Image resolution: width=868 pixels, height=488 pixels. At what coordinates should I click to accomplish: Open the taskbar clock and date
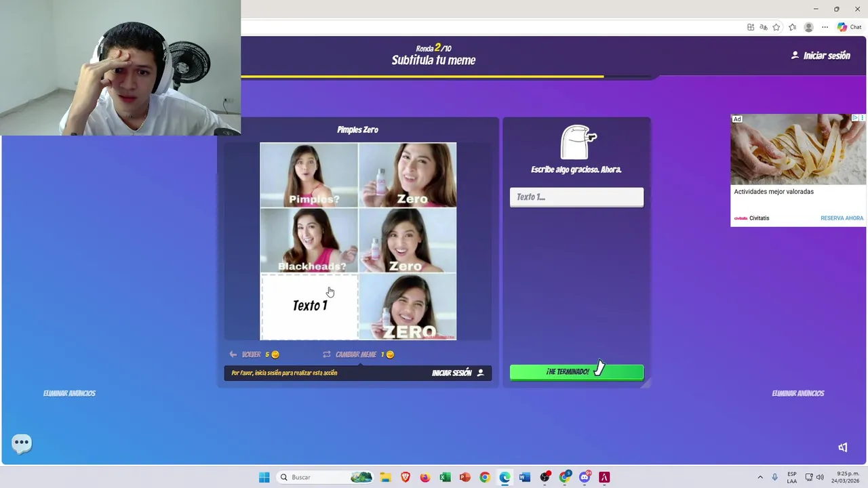(847, 477)
